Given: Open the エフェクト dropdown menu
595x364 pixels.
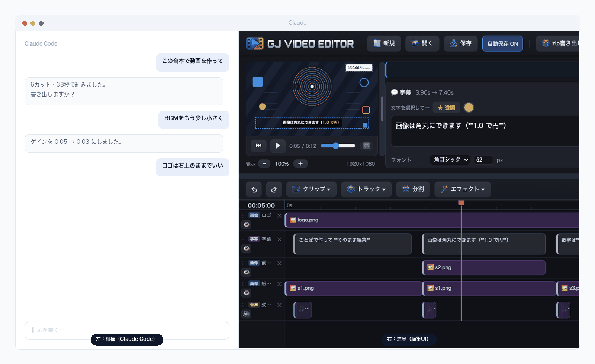Looking at the screenshot, I should 463,189.
